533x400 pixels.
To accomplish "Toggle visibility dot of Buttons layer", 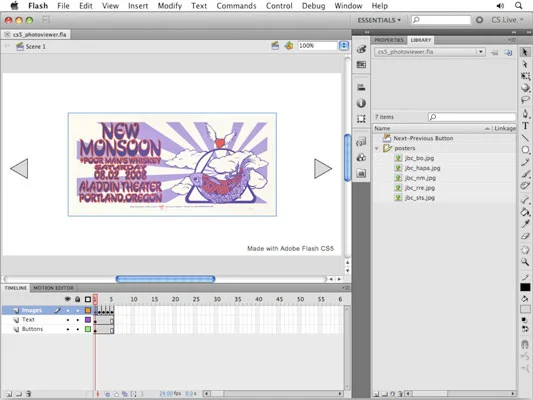I will pyautogui.click(x=68, y=329).
